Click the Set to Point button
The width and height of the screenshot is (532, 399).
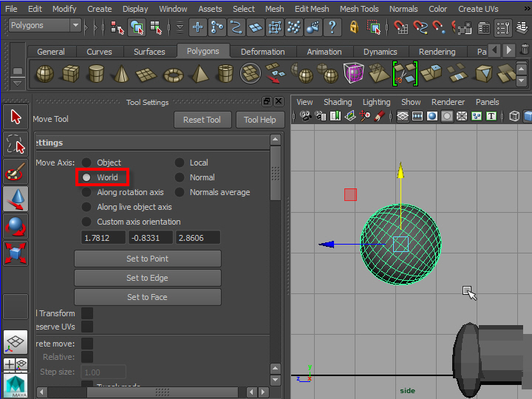148,259
